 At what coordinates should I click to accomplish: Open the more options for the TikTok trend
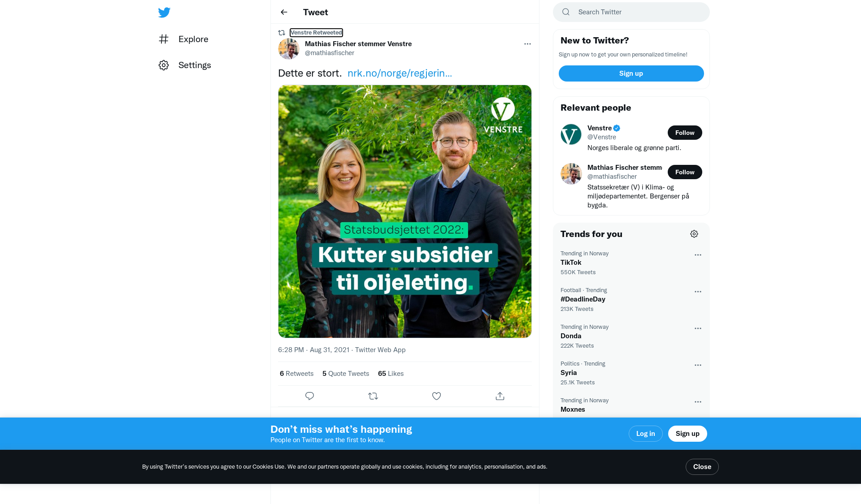tap(698, 255)
